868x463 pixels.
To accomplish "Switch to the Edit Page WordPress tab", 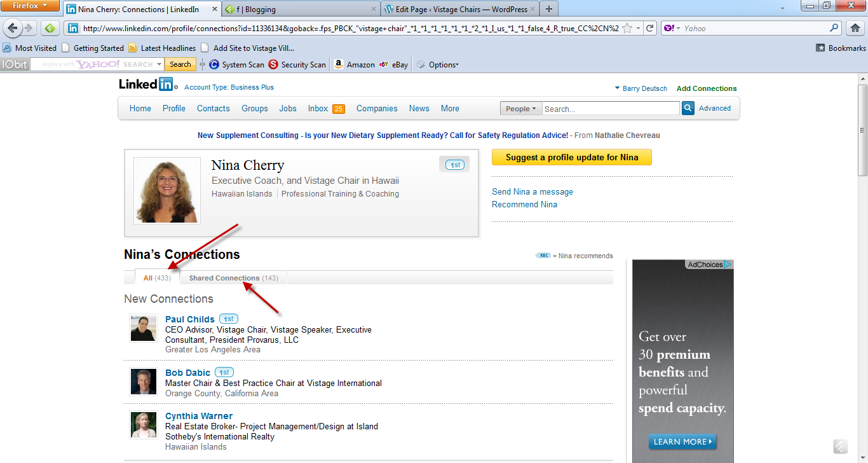I will tap(461, 10).
